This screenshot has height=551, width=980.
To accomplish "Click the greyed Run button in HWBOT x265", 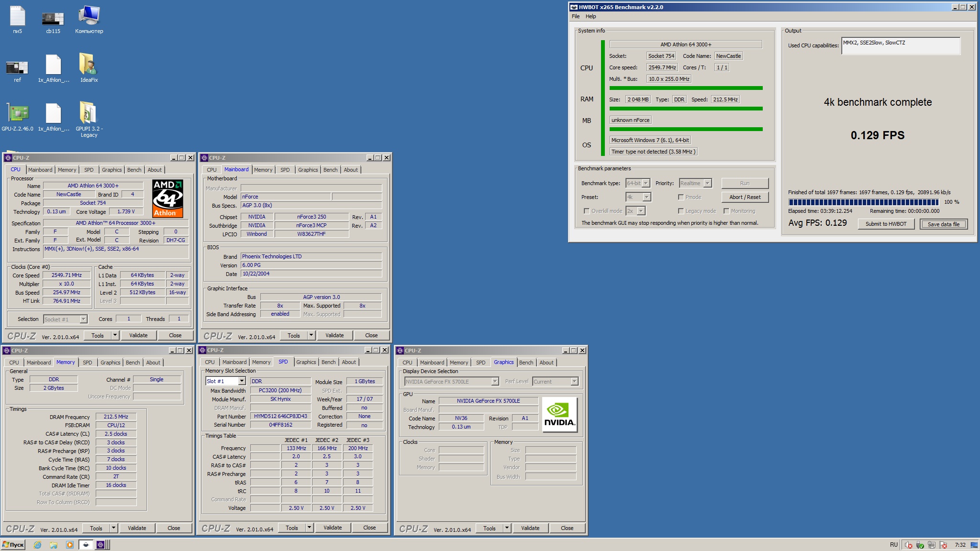I will 745,183.
